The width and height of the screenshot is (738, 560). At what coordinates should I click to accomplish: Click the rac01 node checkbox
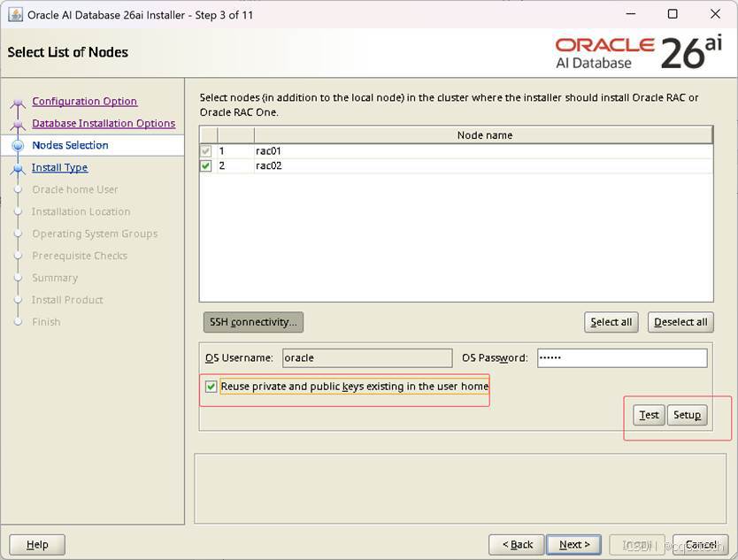coord(205,151)
